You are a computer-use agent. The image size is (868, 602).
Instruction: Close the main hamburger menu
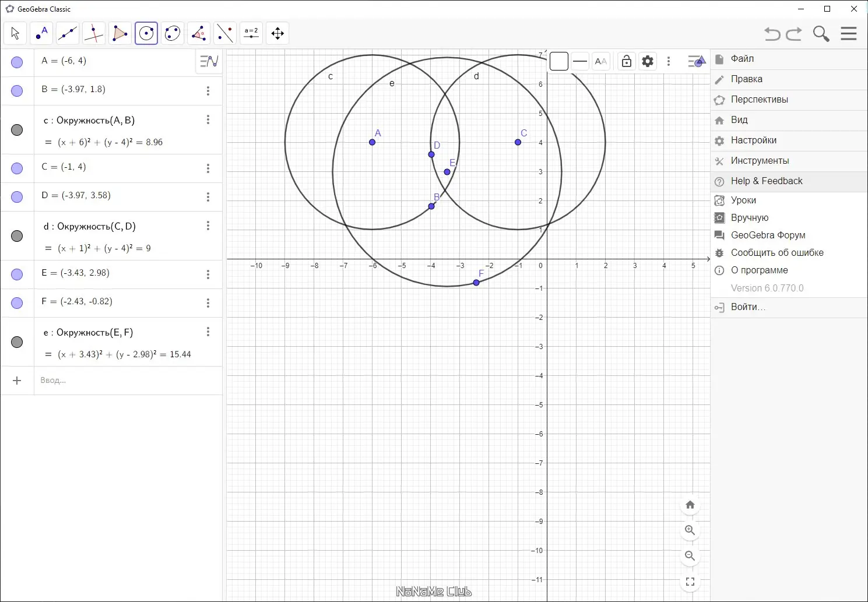[x=849, y=34]
